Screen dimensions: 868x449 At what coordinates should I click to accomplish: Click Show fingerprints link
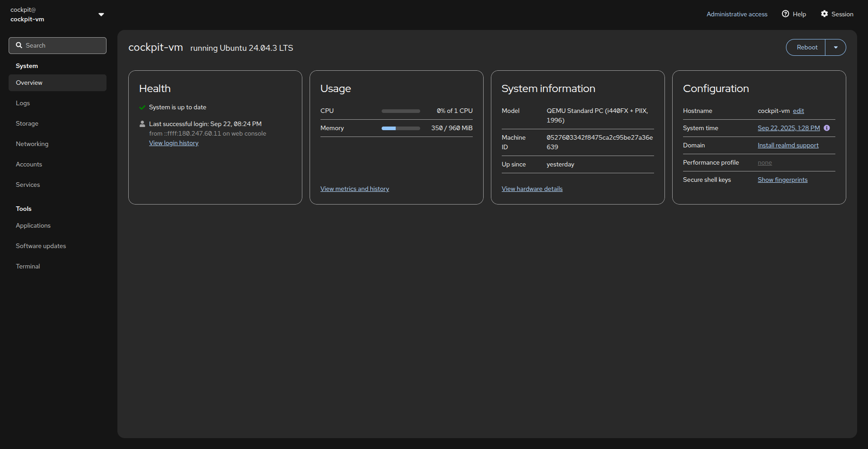(782, 180)
